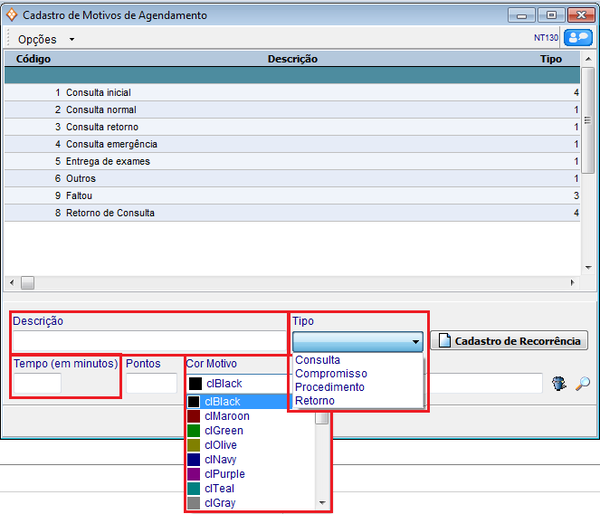Image resolution: width=600 pixels, height=514 pixels.
Task: Expand the Tipo dropdown arrow
Action: 415,342
